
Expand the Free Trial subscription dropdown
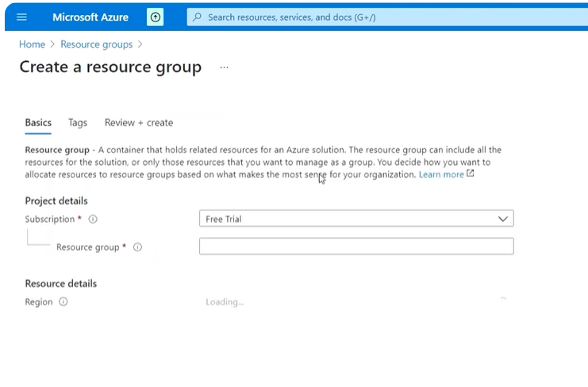pyautogui.click(x=356, y=218)
